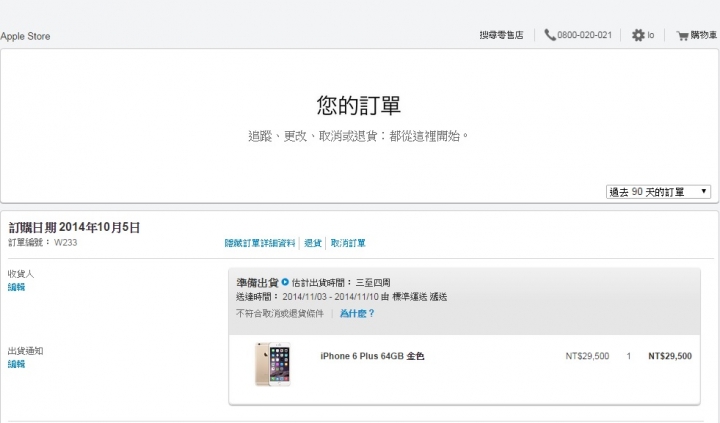Click 取消訂單 to cancel order
Image resolution: width=720 pixels, height=423 pixels.
pyautogui.click(x=348, y=243)
